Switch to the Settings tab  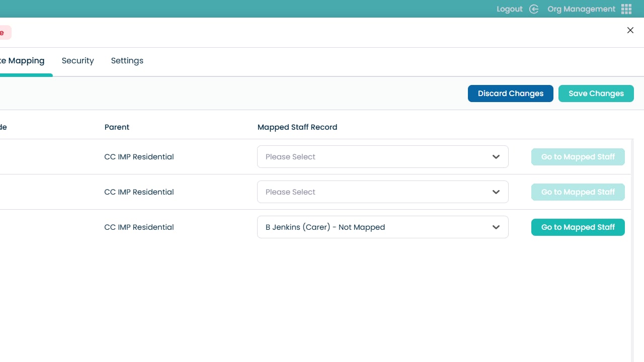(127, 61)
